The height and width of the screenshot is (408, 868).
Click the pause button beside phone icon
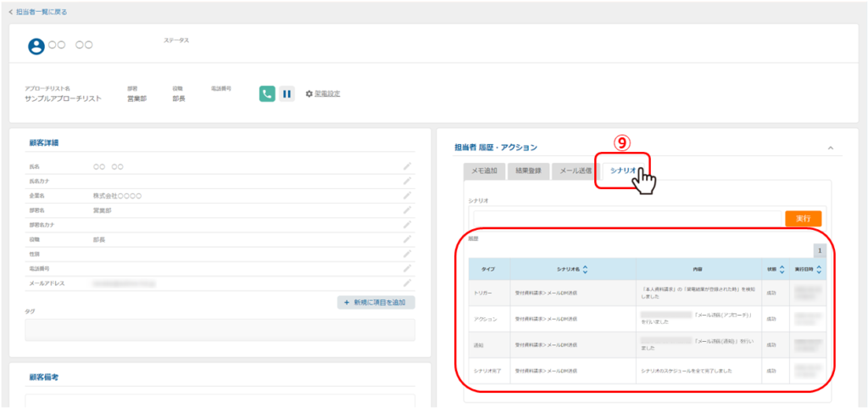[x=287, y=94]
